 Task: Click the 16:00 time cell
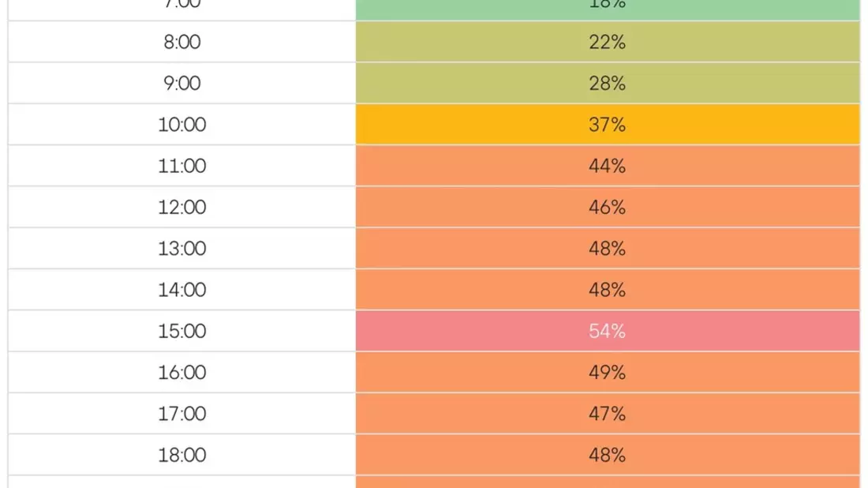point(182,372)
